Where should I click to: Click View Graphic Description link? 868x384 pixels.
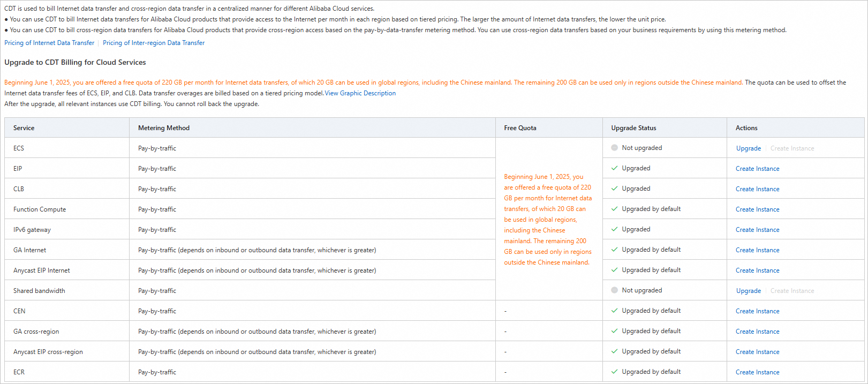[x=360, y=93]
